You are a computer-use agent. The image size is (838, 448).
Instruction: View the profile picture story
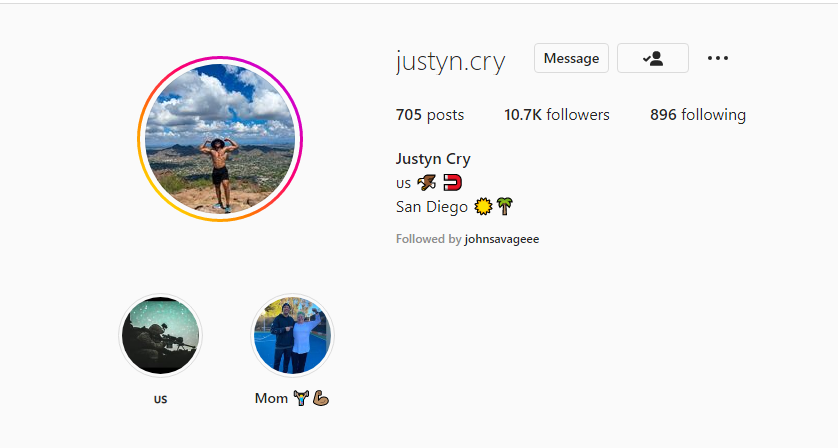click(x=220, y=139)
